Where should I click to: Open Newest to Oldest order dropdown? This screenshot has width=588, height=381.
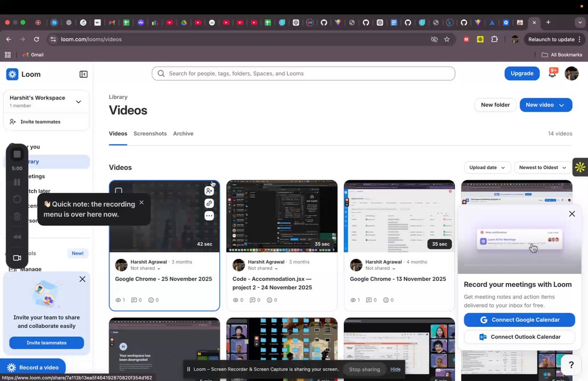542,167
